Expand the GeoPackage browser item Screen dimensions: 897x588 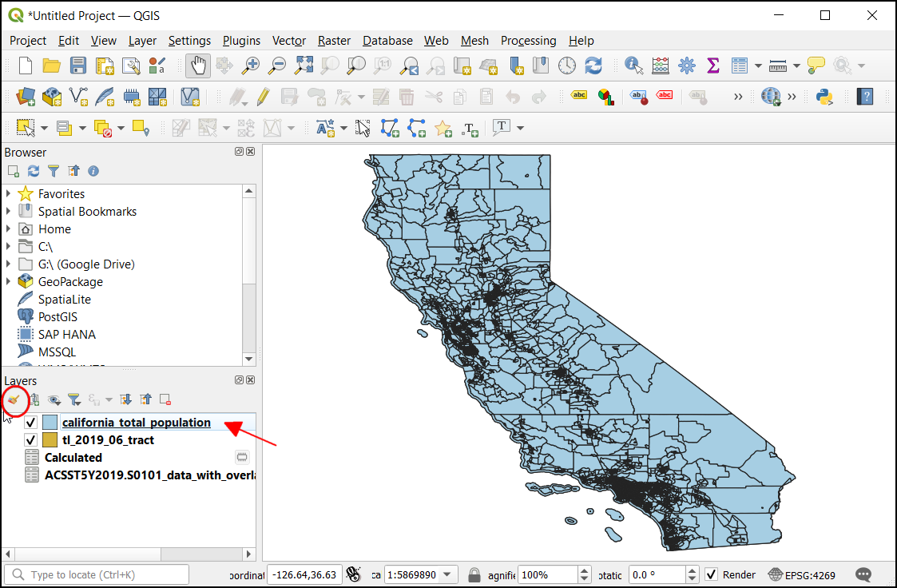pos(9,282)
